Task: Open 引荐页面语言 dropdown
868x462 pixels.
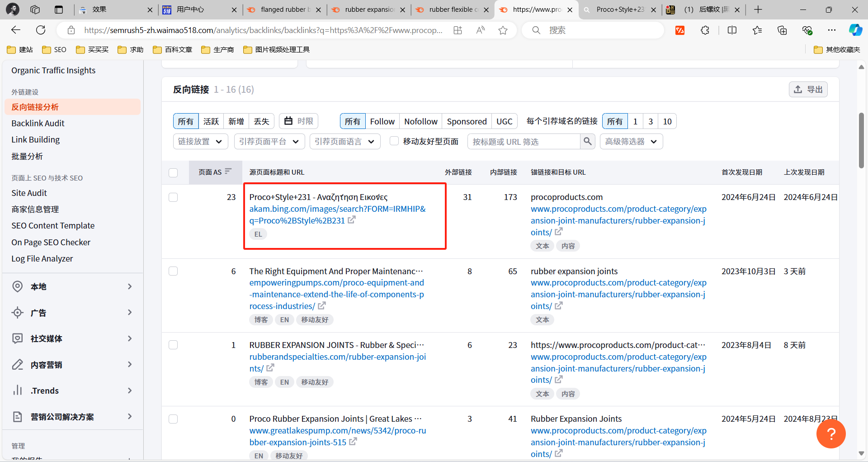Action: pos(345,142)
